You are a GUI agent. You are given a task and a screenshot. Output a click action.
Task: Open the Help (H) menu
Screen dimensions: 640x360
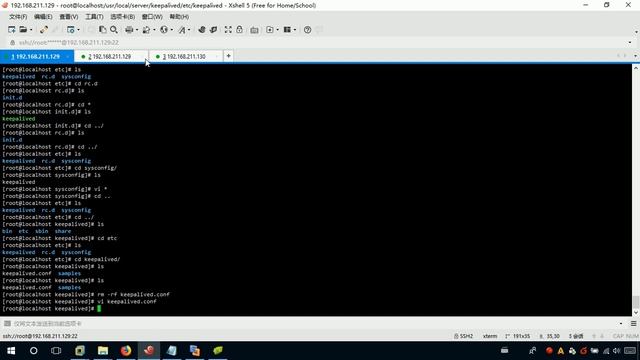179,17
